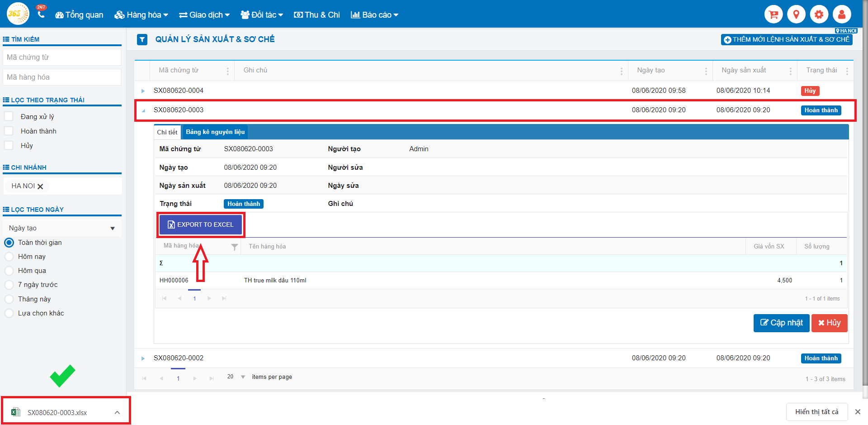Click the 365 logo icon
Screen dimensions: 868x425
click(18, 14)
